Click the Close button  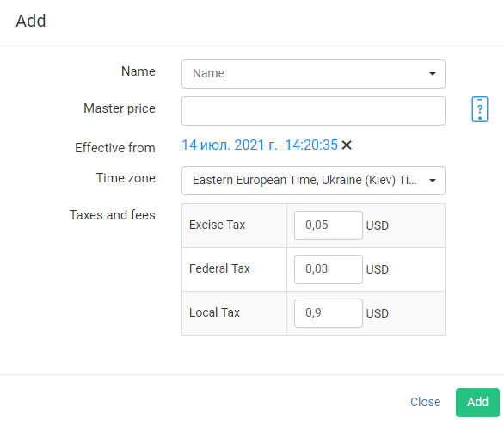click(425, 403)
